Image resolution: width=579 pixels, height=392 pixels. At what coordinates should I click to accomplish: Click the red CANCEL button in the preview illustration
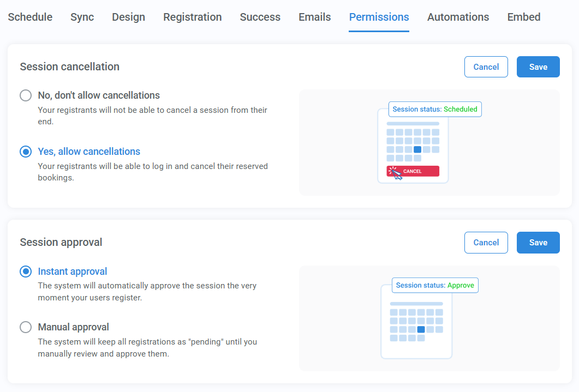pos(413,171)
